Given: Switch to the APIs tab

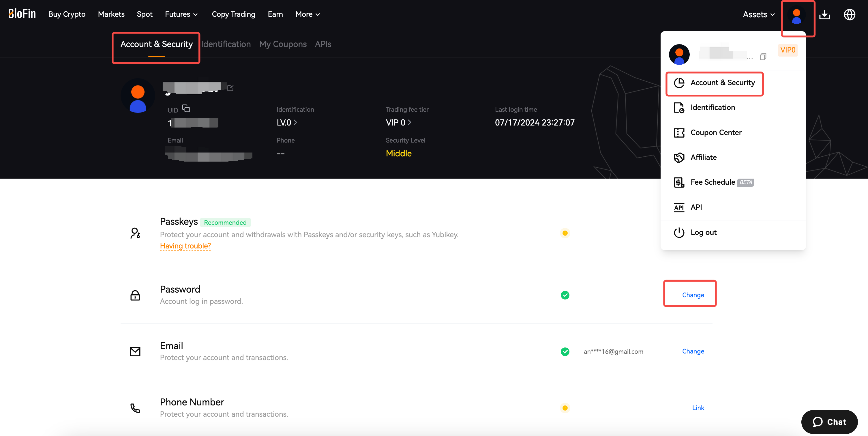Looking at the screenshot, I should pyautogui.click(x=323, y=44).
